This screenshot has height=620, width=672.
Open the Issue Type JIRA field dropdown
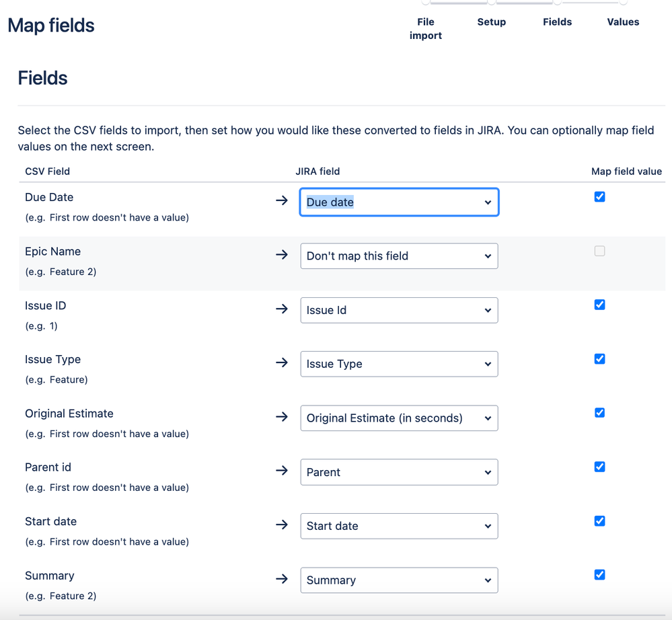click(x=399, y=364)
